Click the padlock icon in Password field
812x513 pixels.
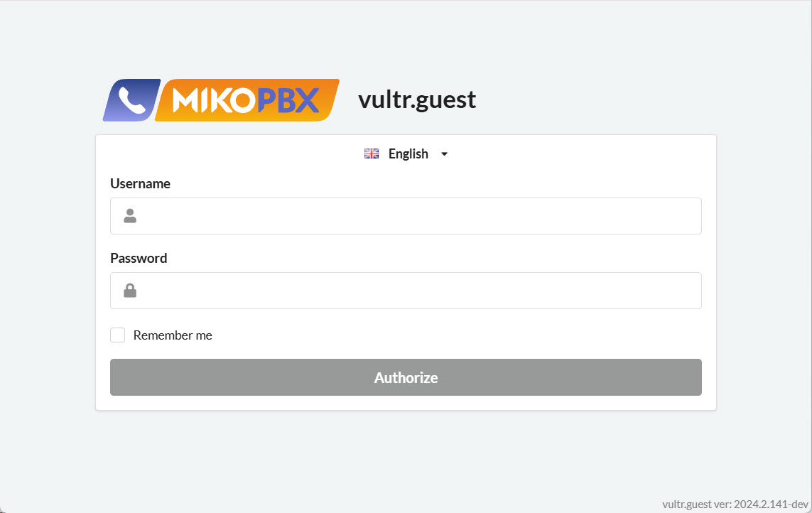coord(130,291)
